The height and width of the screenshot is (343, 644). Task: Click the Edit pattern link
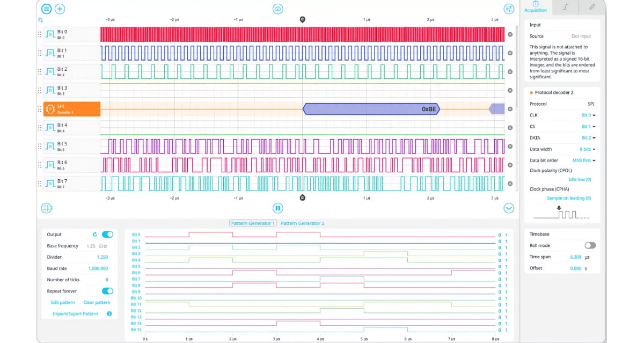(63, 302)
